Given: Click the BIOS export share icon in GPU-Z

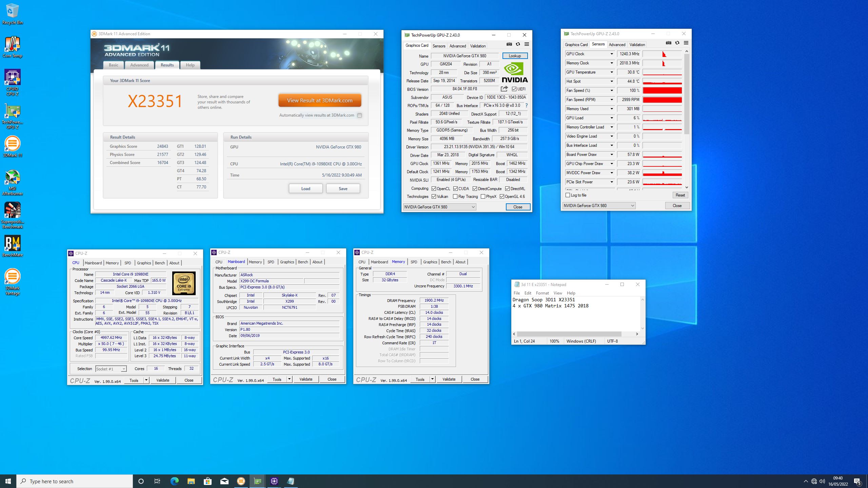Looking at the screenshot, I should [x=504, y=89].
